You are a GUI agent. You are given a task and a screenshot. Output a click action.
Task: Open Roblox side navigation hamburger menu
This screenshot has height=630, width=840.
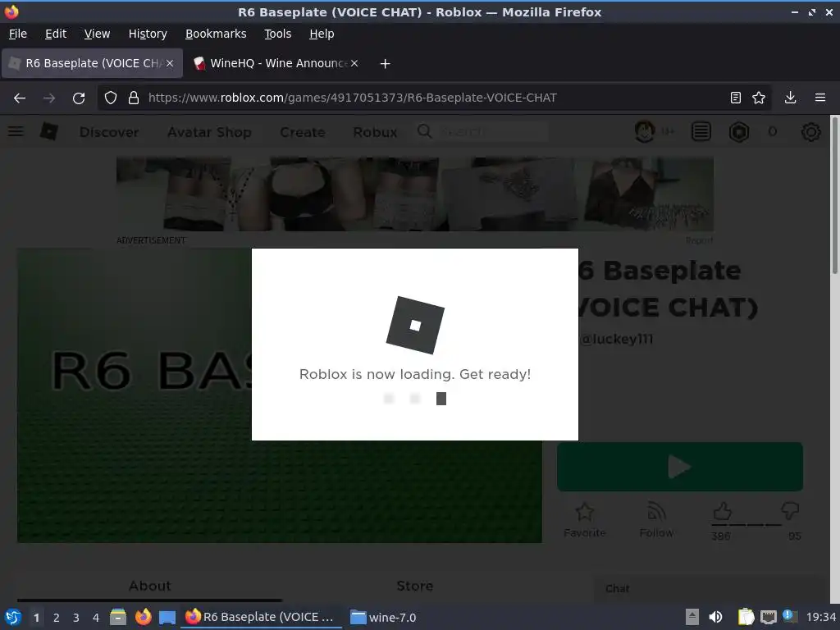click(x=16, y=131)
